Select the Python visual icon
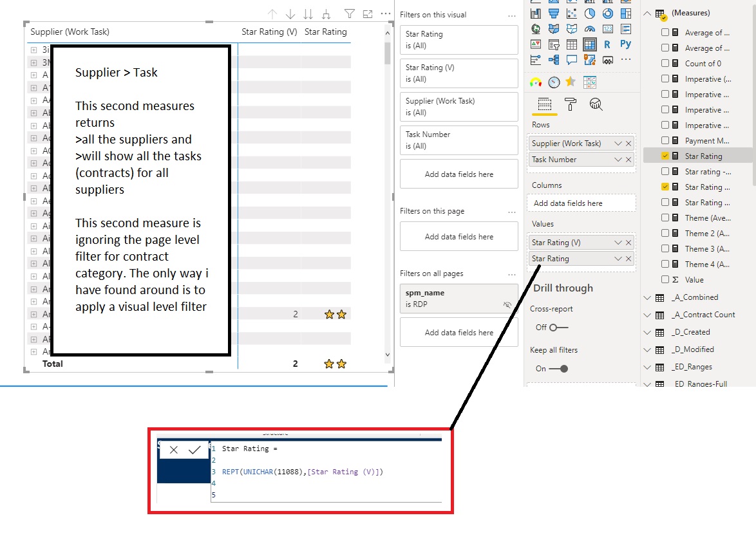 [x=626, y=44]
